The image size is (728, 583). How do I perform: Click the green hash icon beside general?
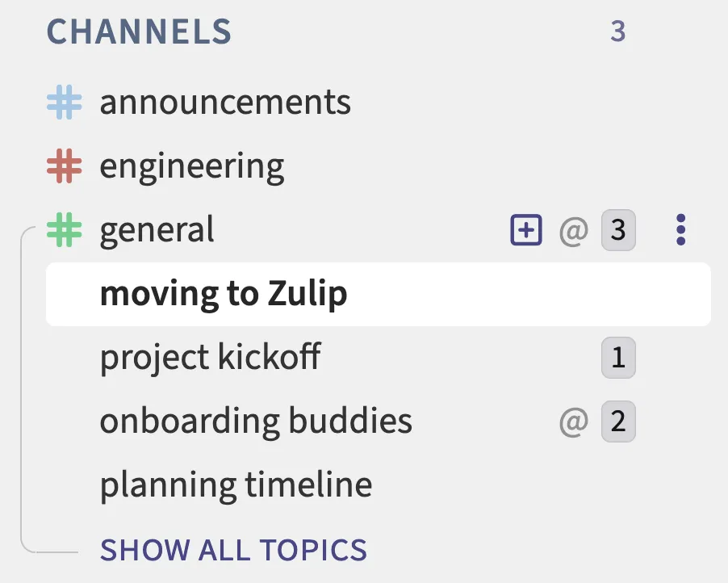65,230
